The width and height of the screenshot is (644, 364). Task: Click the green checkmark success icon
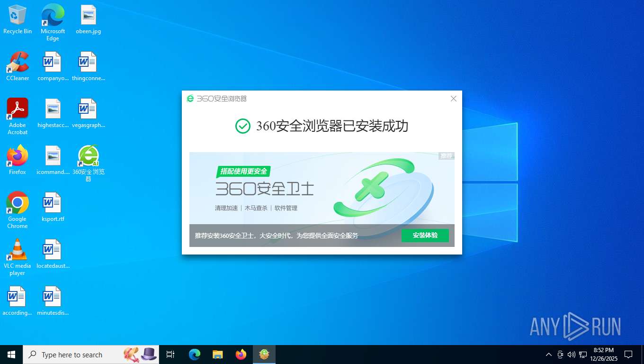[243, 126]
